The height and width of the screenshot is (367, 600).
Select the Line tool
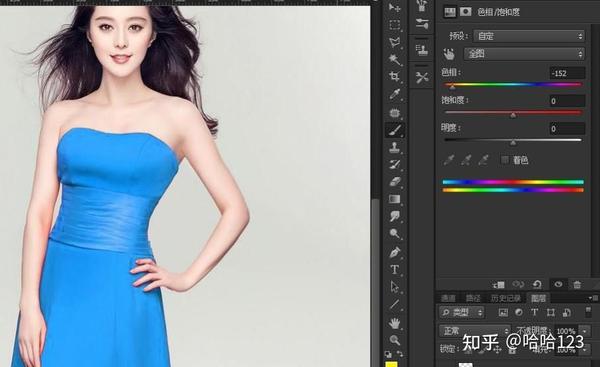[394, 305]
